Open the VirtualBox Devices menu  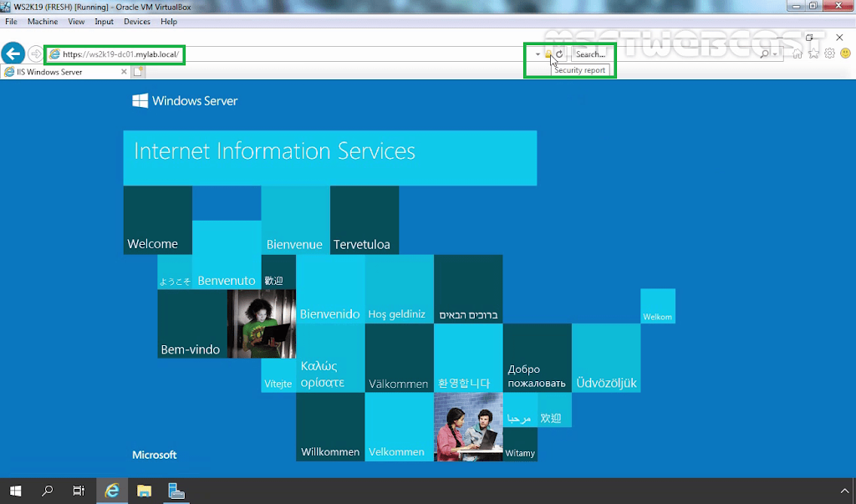tap(137, 21)
